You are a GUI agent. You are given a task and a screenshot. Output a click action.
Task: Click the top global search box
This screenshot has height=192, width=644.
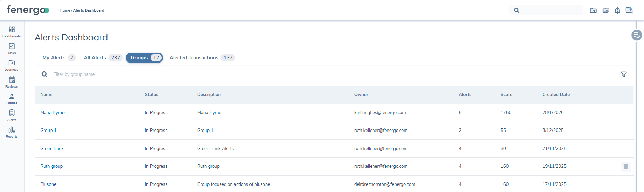coord(546,10)
